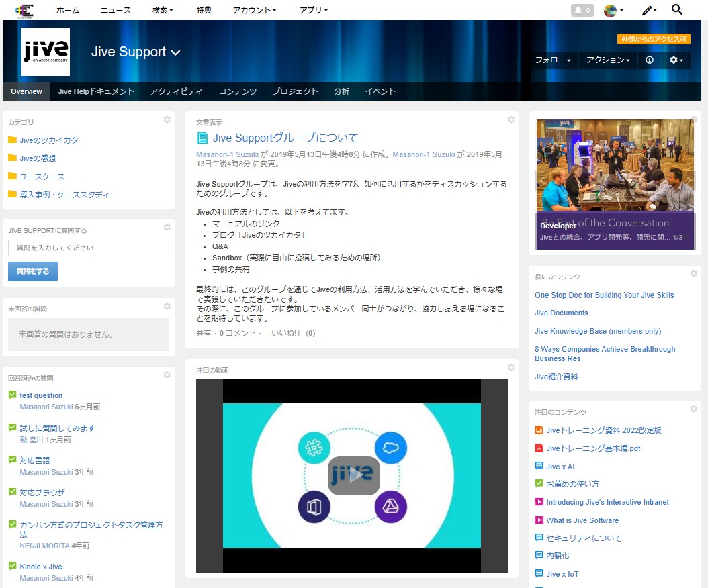Image resolution: width=708 pixels, height=588 pixels.
Task: Open the user avatar menu
Action: point(614,10)
